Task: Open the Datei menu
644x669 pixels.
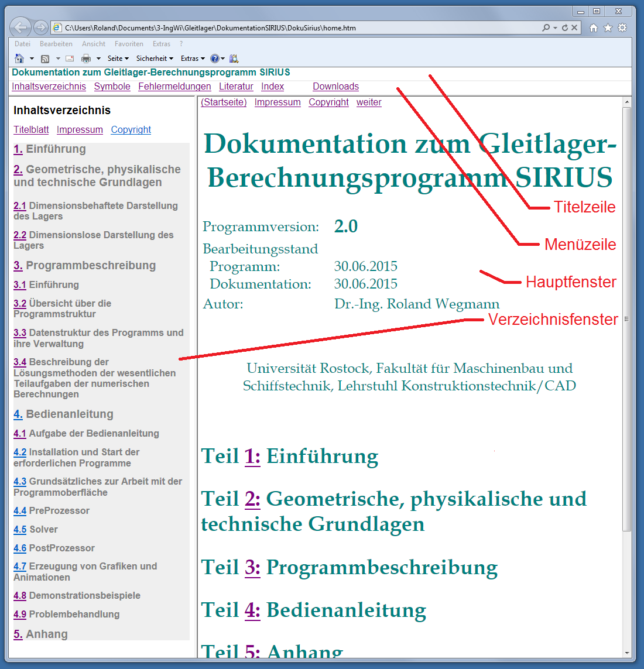Action: click(22, 44)
